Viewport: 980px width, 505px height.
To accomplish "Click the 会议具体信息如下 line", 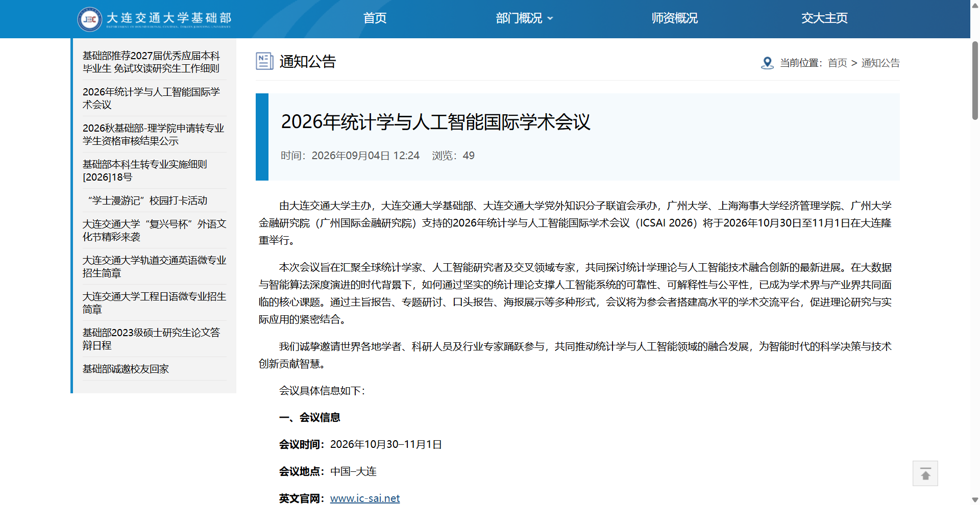I will click(x=322, y=391).
